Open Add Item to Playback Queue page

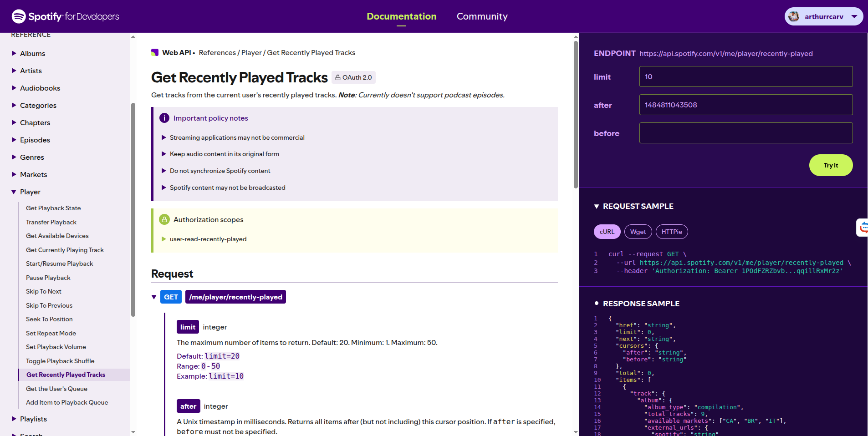(67, 402)
